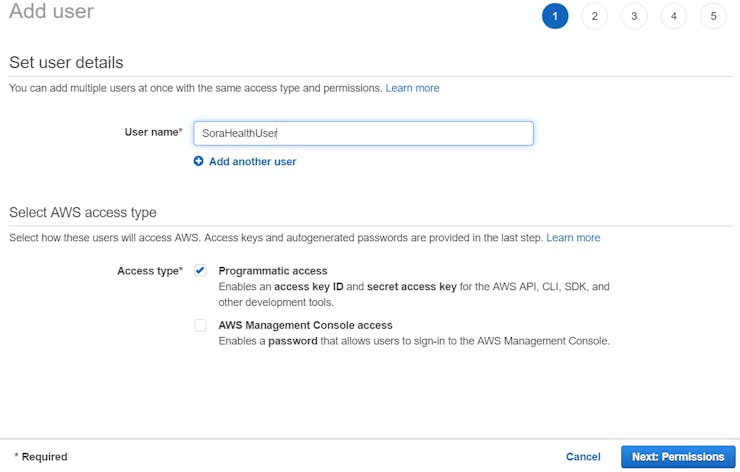740x472 pixels.
Task: Uncheck the Programmatic access checkbox
Action: (x=201, y=271)
